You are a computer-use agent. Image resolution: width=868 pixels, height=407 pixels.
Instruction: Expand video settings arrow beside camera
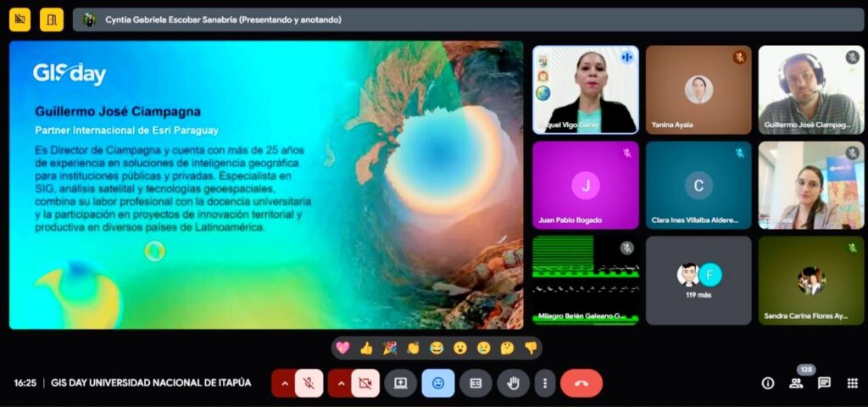(x=341, y=383)
